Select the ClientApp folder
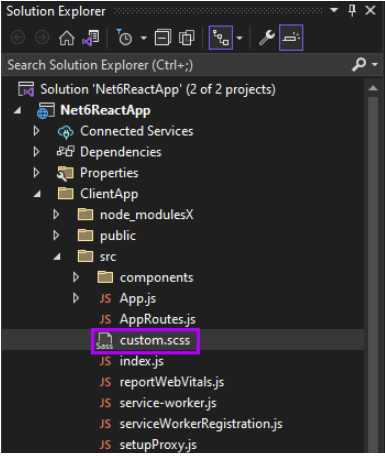This screenshot has height=456, width=385. (109, 194)
